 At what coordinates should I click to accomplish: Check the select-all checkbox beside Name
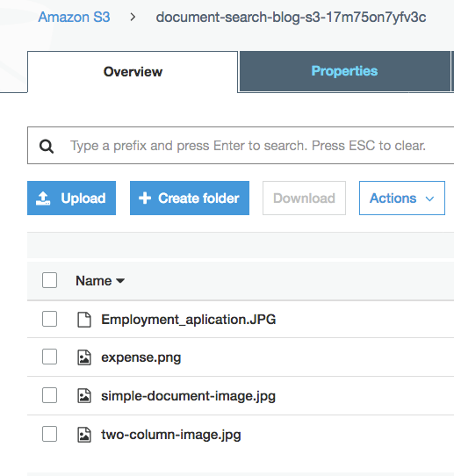pyautogui.click(x=49, y=280)
